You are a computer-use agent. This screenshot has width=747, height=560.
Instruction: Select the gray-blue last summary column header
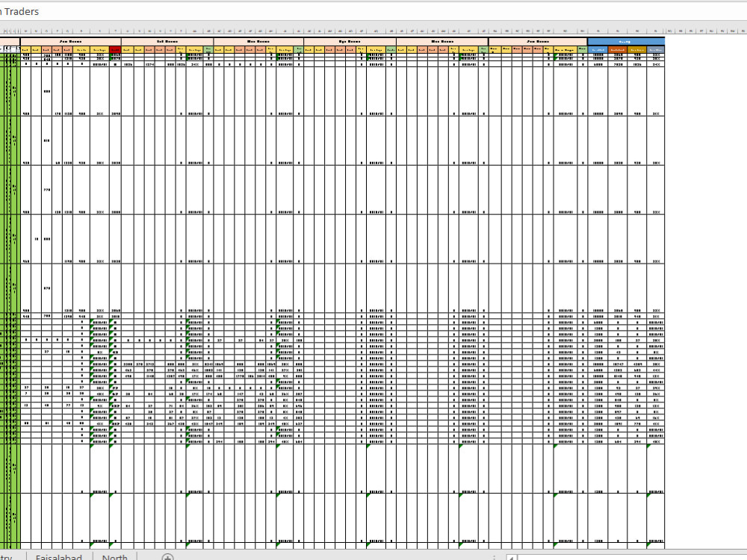click(656, 49)
